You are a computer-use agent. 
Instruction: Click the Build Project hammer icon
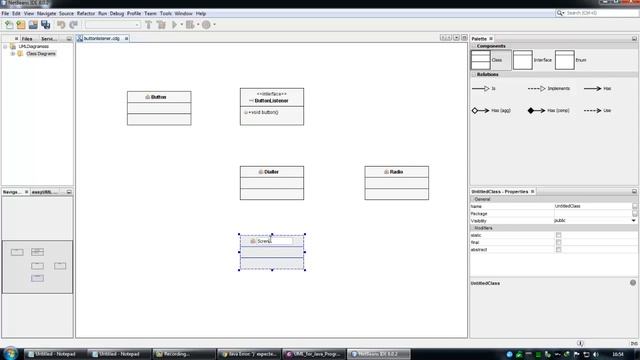coord(149,25)
